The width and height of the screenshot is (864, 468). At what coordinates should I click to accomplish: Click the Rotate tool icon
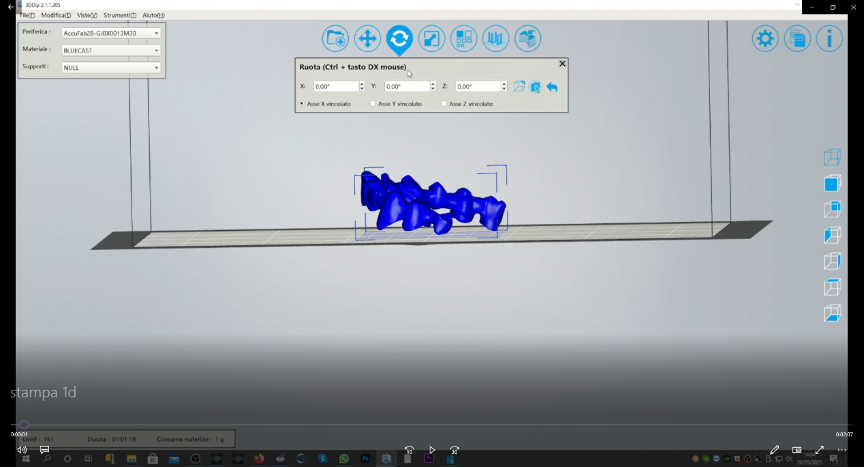click(399, 39)
